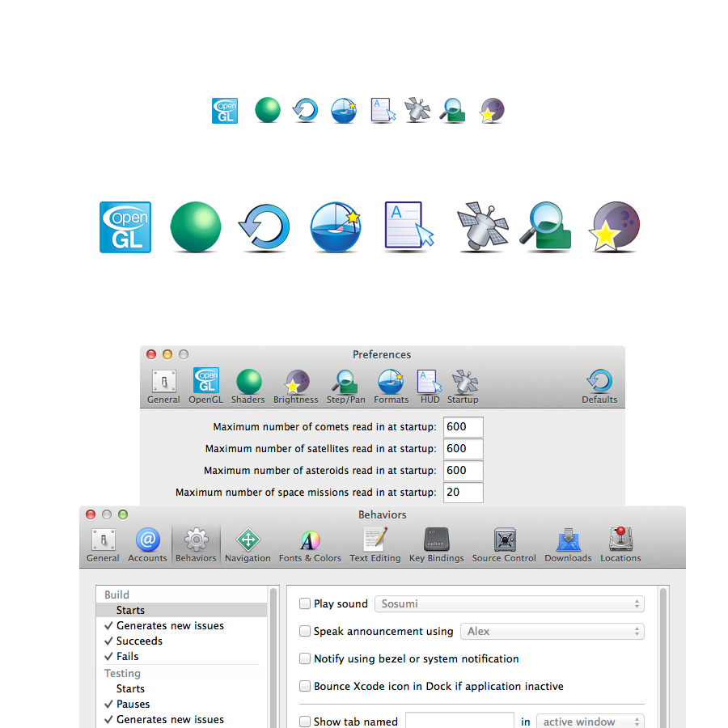Click the large green sphere icon
This screenshot has width=728, height=728.
point(196,227)
